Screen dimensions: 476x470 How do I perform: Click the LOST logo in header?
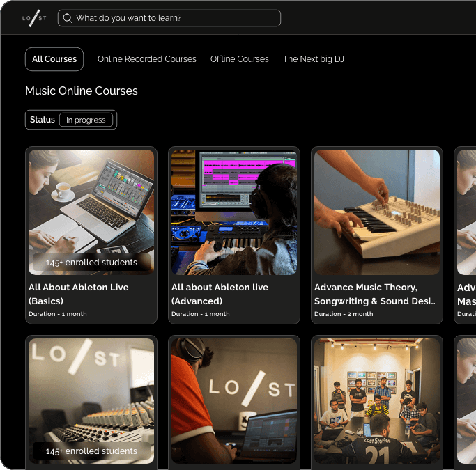click(x=34, y=18)
